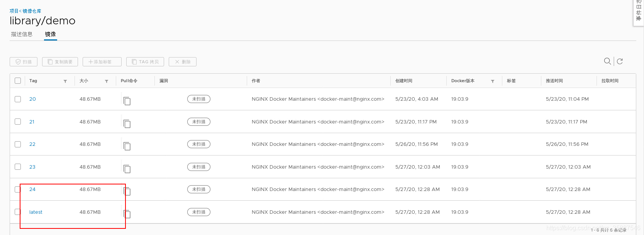
Task: Copy pull command for tag 24
Action: 127,191
